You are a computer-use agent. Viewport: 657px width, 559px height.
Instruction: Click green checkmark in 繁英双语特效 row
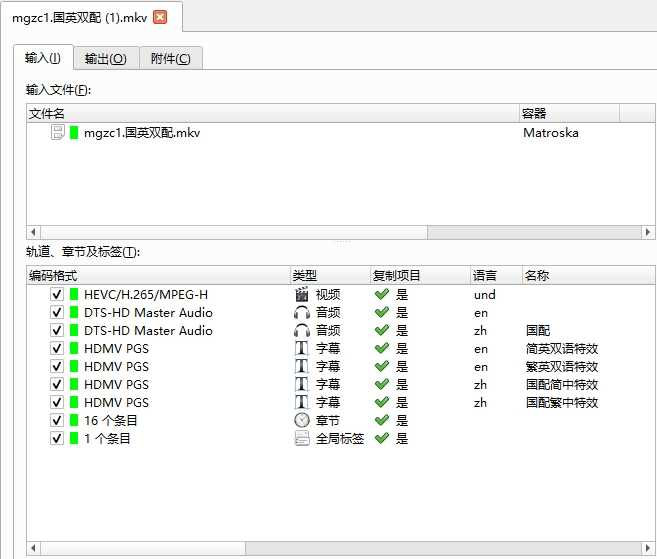click(382, 366)
